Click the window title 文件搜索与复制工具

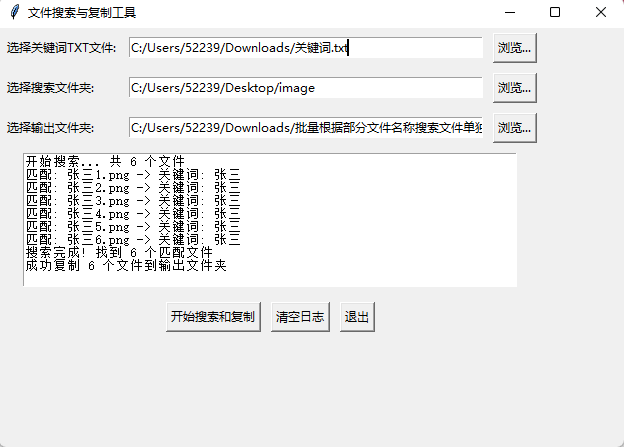coord(82,13)
